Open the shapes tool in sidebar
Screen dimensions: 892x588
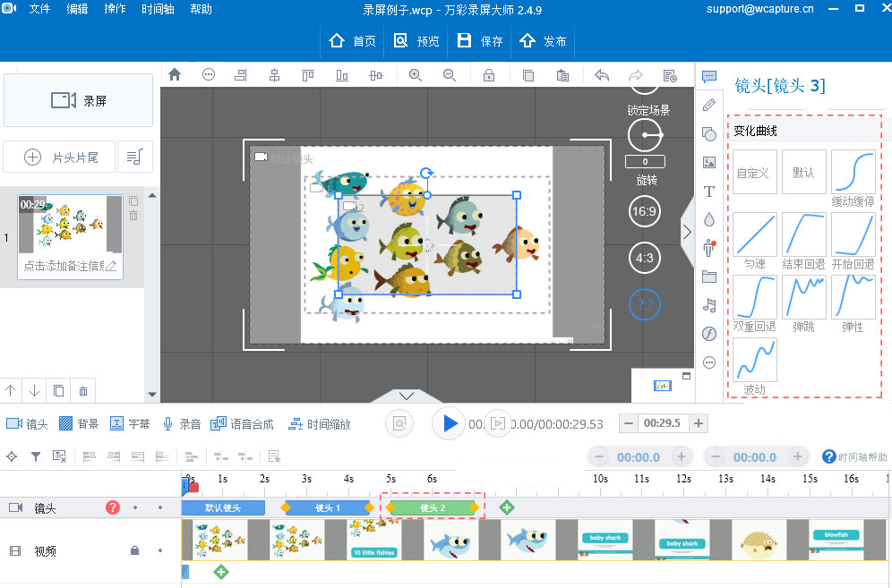pyautogui.click(x=708, y=133)
